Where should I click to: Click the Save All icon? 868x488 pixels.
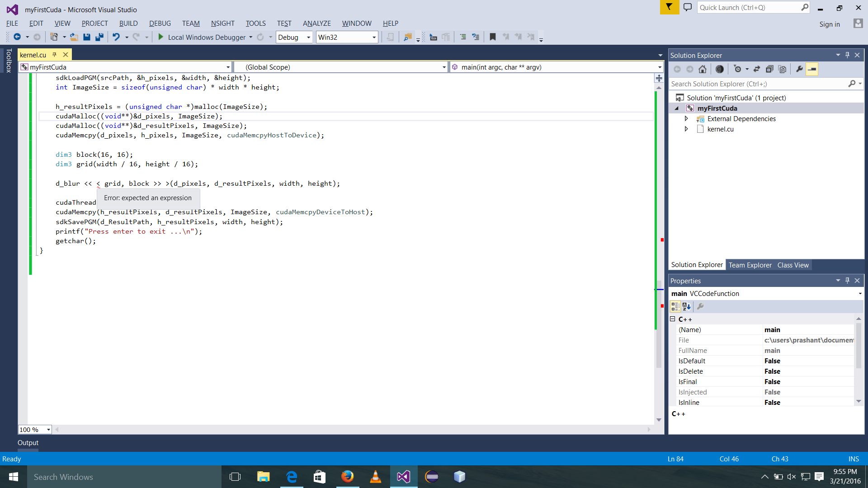point(99,37)
